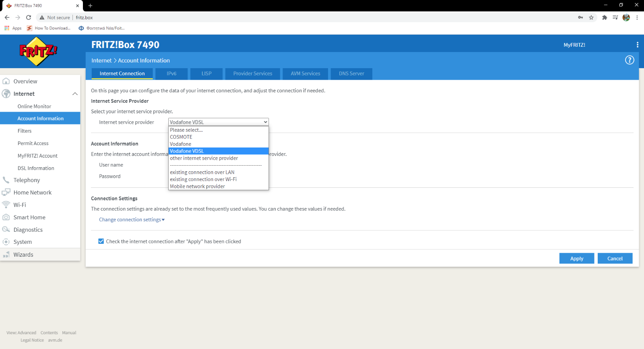Open the Apps grid bookmark
The image size is (644, 349).
tap(13, 28)
